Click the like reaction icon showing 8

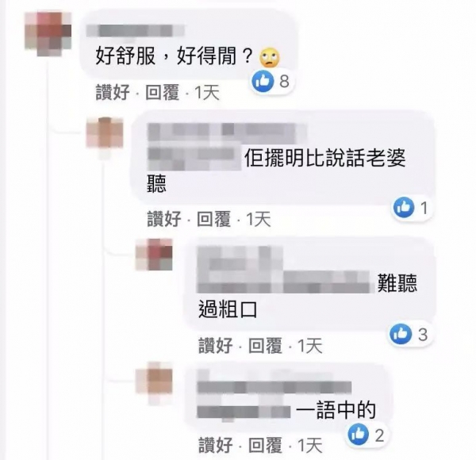[263, 81]
